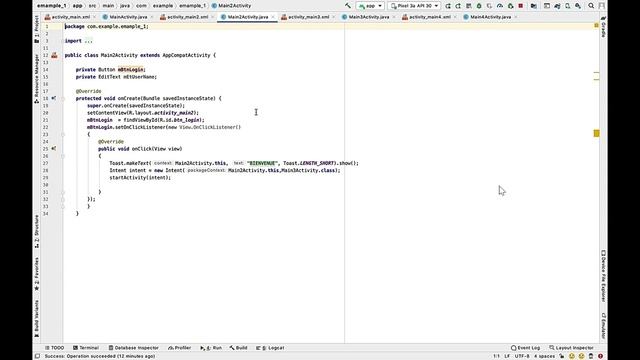Open the Profiler tool window
This screenshot has height=360, width=640.
(180, 348)
